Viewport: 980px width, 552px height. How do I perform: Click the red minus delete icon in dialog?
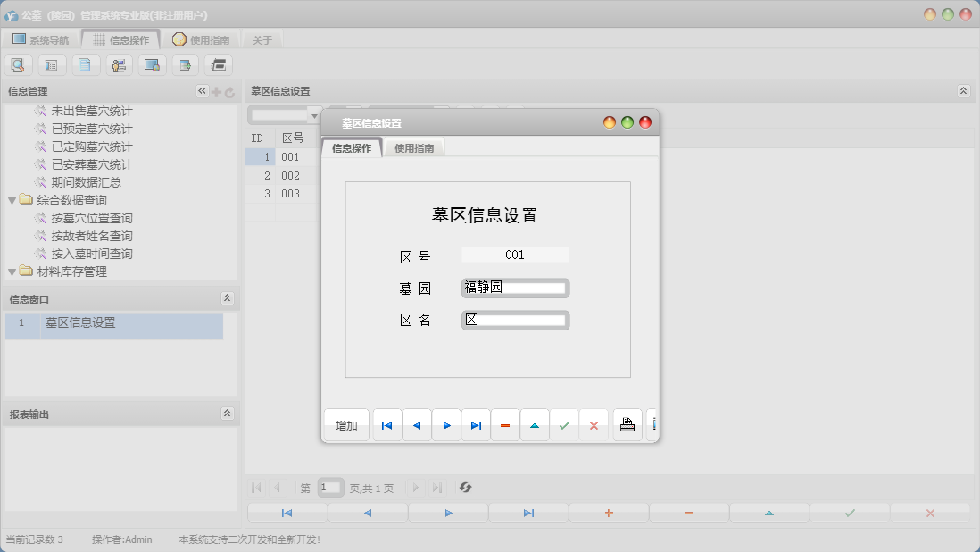[x=505, y=426]
